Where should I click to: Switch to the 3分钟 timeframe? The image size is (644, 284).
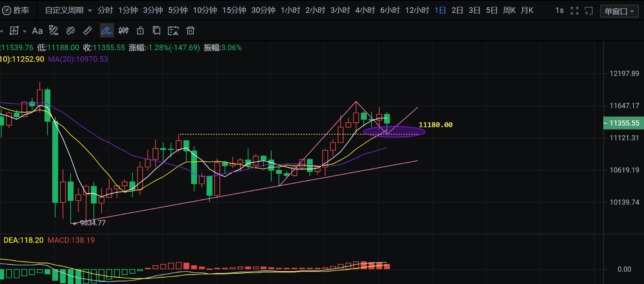153,10
